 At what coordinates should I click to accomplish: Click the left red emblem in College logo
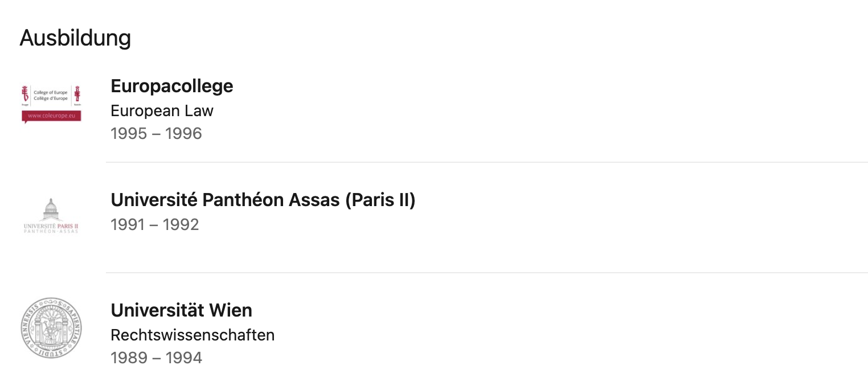(x=25, y=95)
